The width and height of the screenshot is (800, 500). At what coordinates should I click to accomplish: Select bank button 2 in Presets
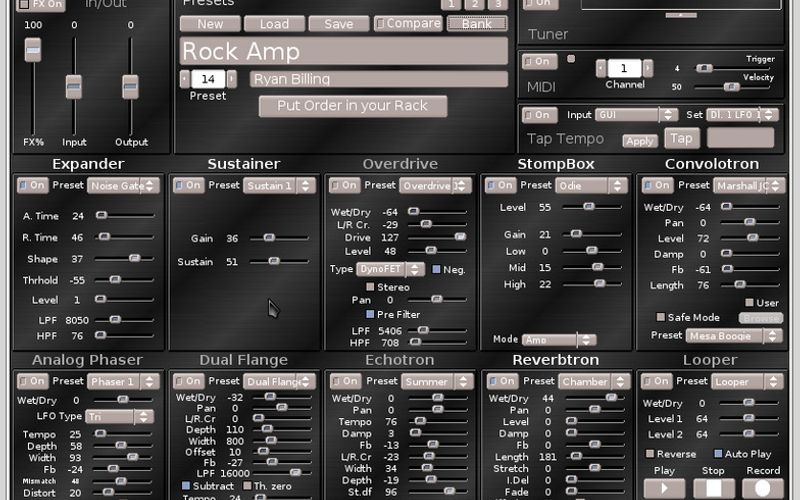point(474,5)
